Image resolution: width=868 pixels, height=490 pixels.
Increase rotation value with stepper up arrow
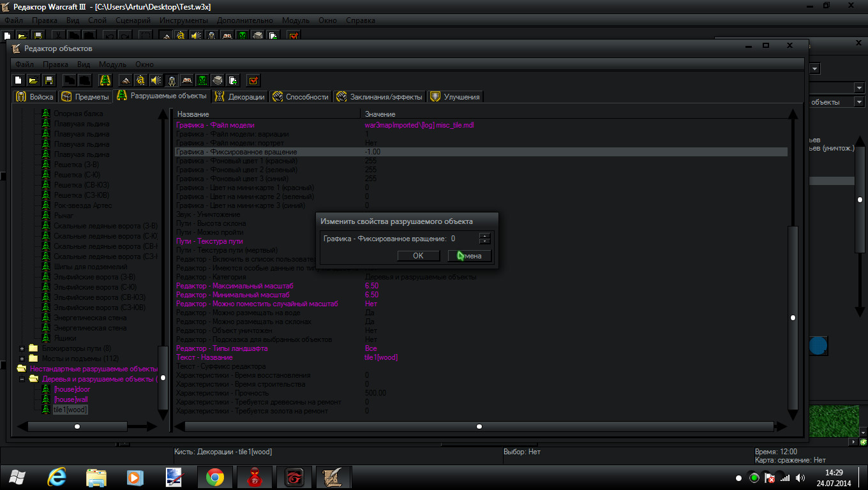pyautogui.click(x=485, y=236)
